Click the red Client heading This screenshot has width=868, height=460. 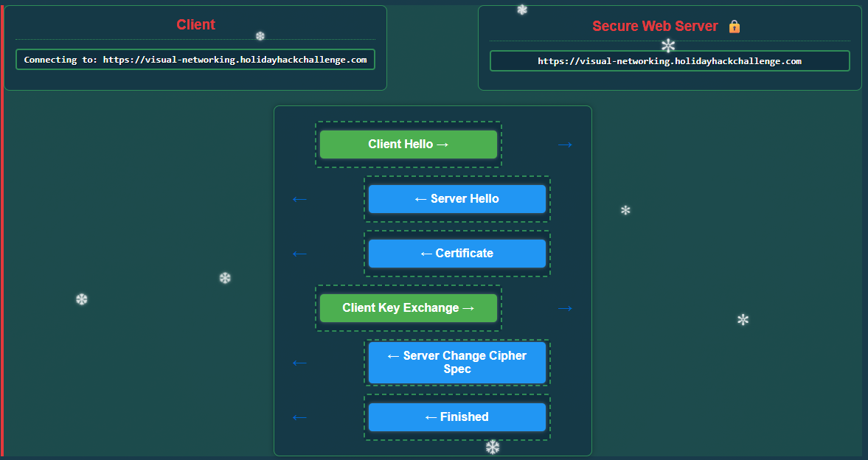[195, 24]
